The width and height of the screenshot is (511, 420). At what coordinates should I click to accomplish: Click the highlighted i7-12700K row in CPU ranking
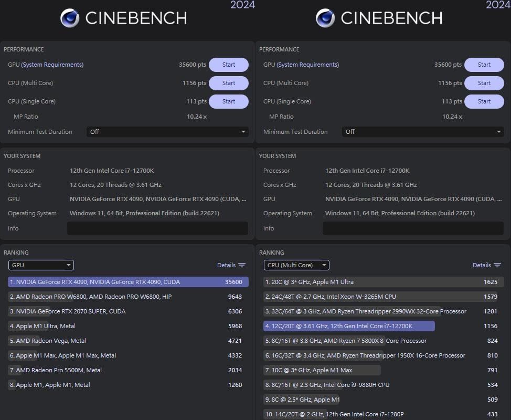(349, 326)
